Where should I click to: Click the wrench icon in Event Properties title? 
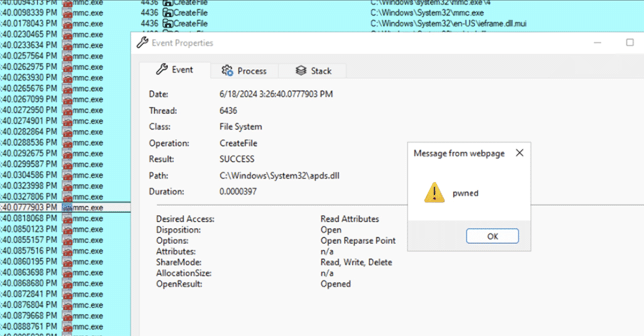pyautogui.click(x=142, y=43)
